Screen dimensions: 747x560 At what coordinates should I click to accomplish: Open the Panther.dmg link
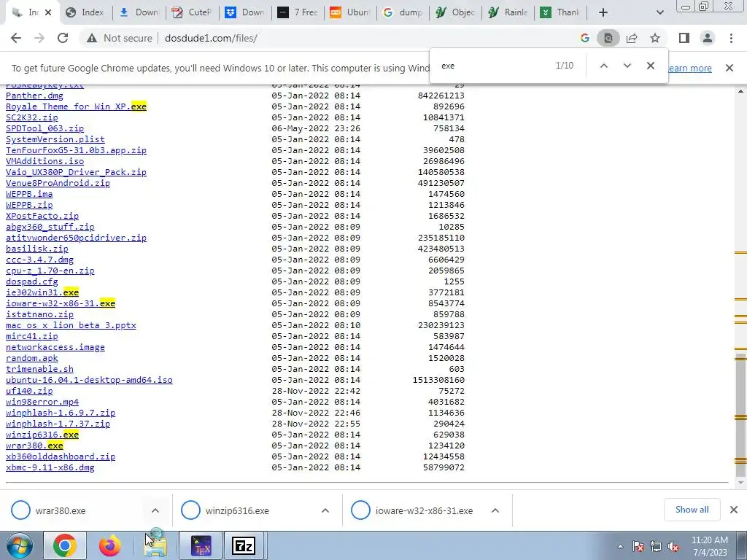coord(34,96)
